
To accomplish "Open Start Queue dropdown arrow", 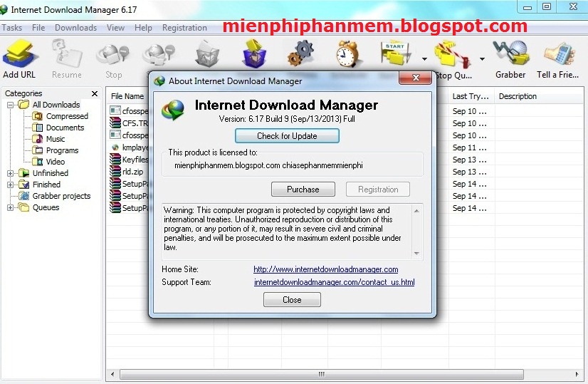I will tap(424, 59).
